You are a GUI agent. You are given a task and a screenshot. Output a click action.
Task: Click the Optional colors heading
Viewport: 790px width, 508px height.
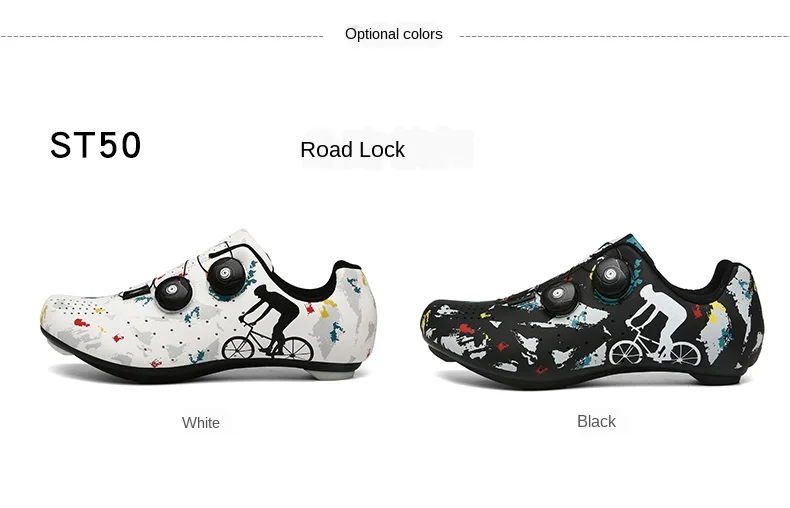pos(393,34)
